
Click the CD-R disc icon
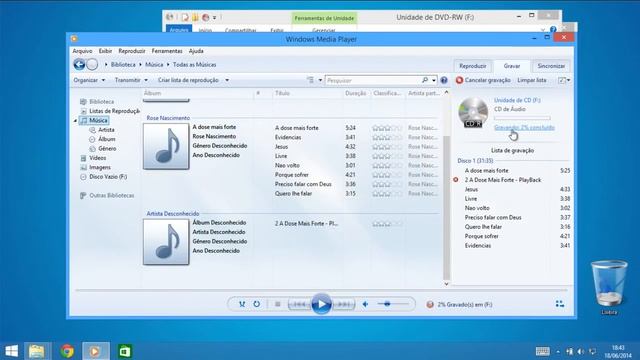(473, 112)
